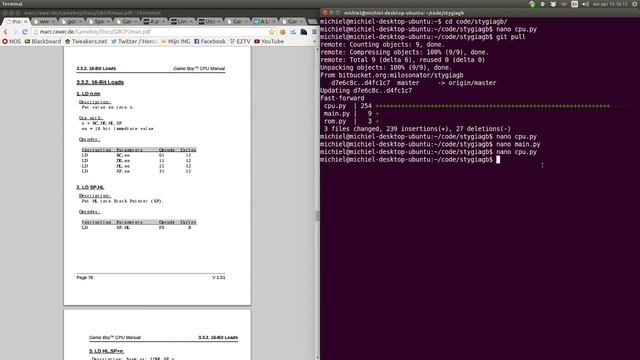The width and height of the screenshot is (640, 360).
Task: Go back in the Chromium browser
Action: (x=5, y=32)
